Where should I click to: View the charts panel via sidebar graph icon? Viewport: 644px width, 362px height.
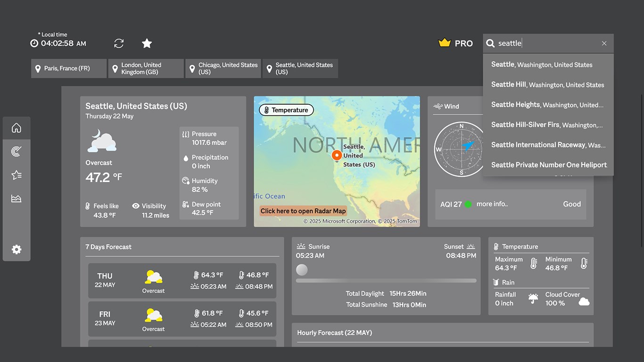point(17,198)
